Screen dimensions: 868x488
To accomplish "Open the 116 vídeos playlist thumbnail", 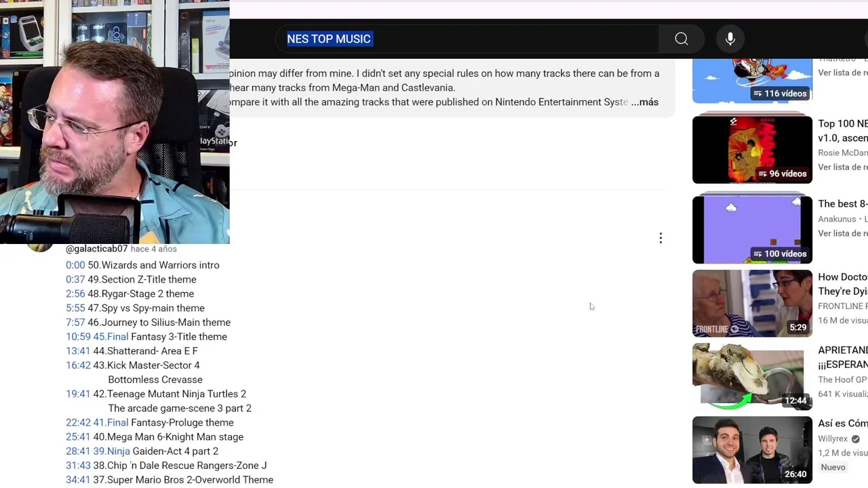I will (752, 80).
